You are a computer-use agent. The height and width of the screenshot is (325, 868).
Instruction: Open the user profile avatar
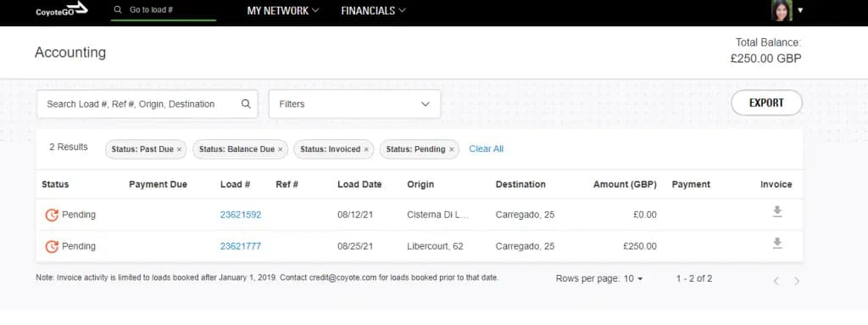782,10
